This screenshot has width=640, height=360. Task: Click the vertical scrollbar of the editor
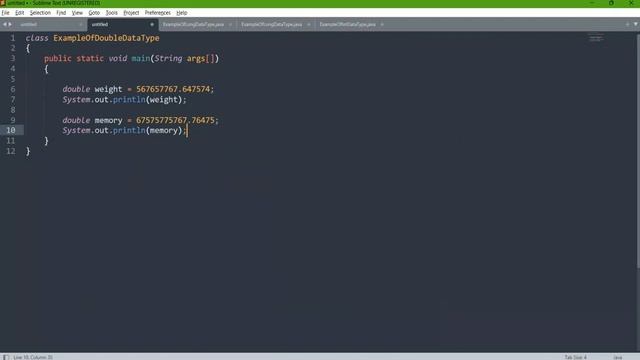click(x=638, y=151)
